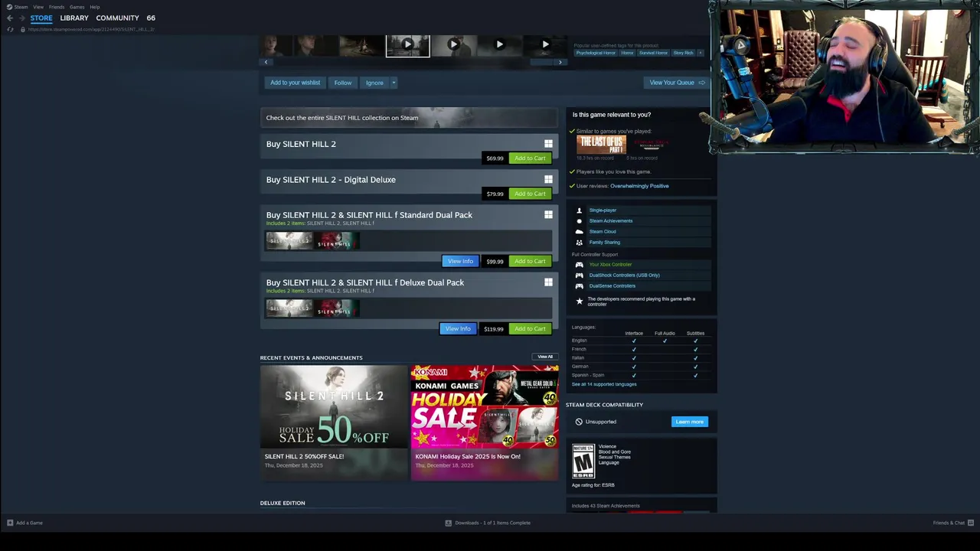Viewport: 980px width, 551px height.
Task: Open Deluxe Dual Pack SILENT HILL f thumbnail
Action: (x=337, y=308)
